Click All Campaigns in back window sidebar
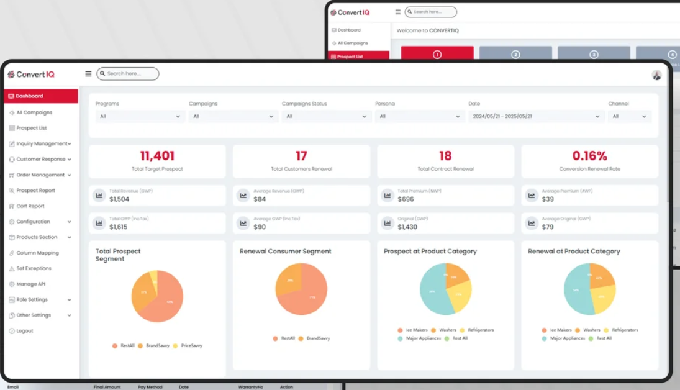680x390 pixels. point(353,43)
